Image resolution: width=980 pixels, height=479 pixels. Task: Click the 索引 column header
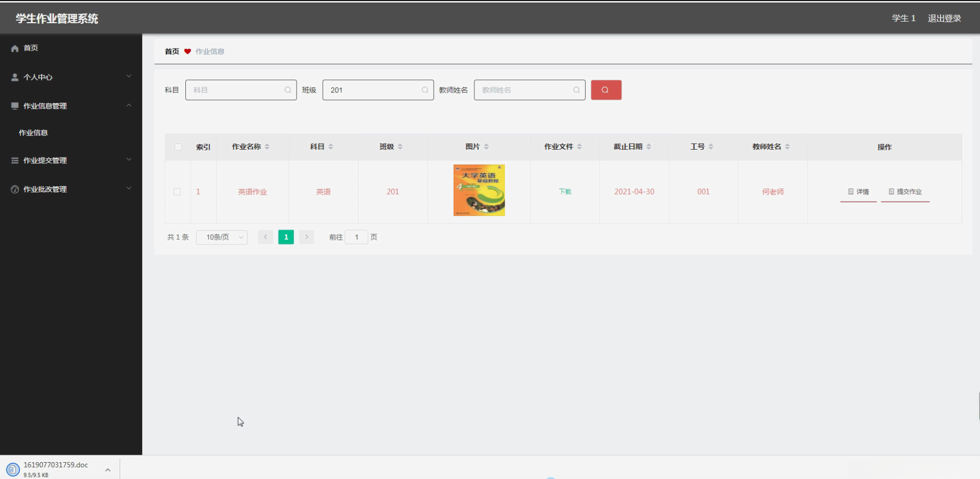tap(203, 147)
